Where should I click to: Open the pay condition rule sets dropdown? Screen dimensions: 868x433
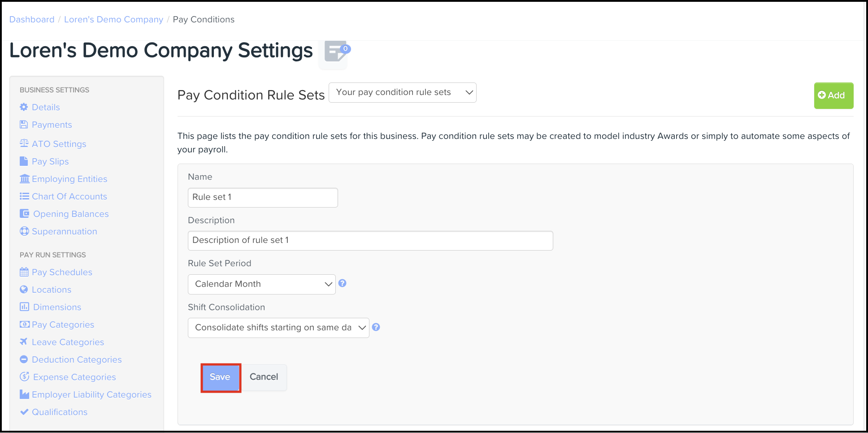pyautogui.click(x=402, y=92)
